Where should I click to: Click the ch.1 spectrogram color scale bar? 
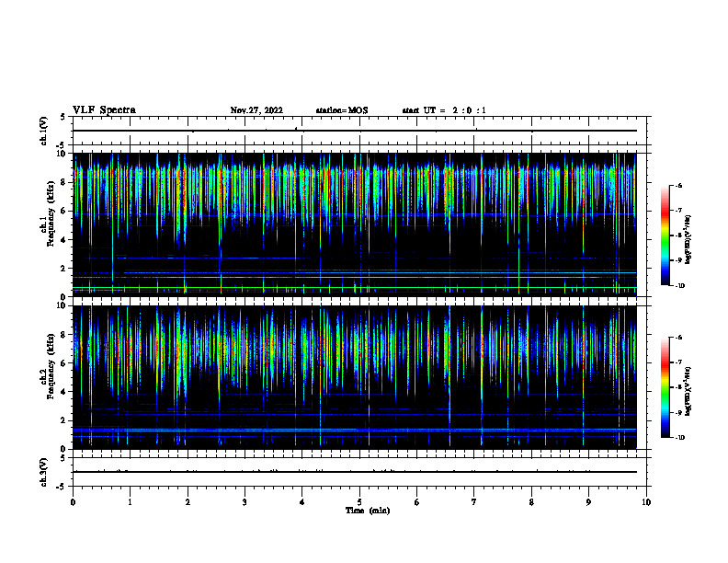[665, 236]
